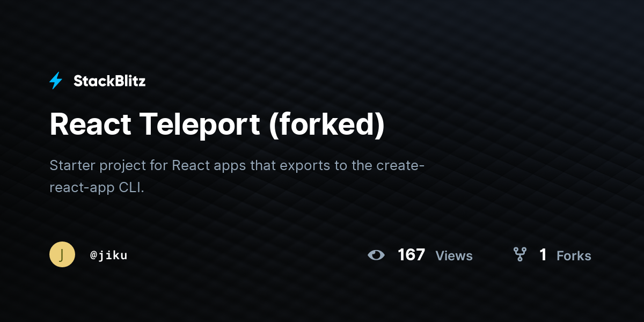Click the word (forked) in title

point(327,126)
